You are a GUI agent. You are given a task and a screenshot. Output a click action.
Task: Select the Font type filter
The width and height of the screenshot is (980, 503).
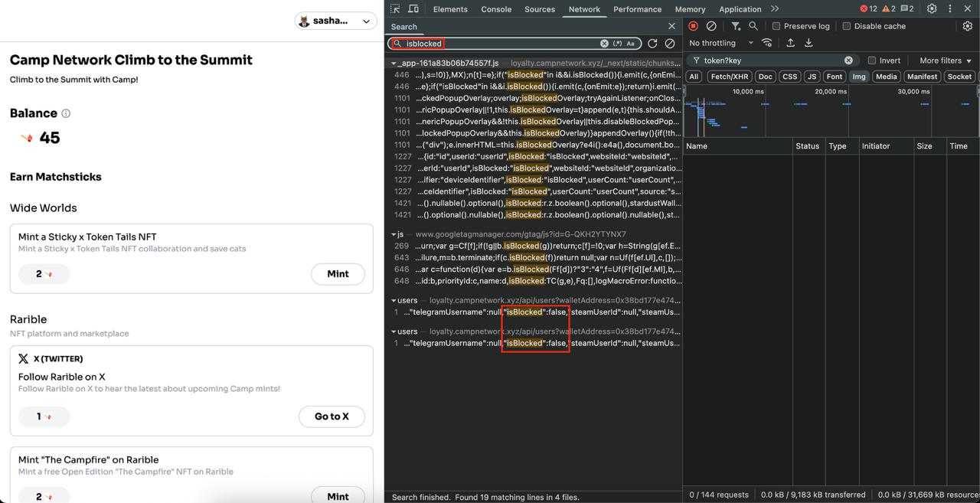coord(835,77)
